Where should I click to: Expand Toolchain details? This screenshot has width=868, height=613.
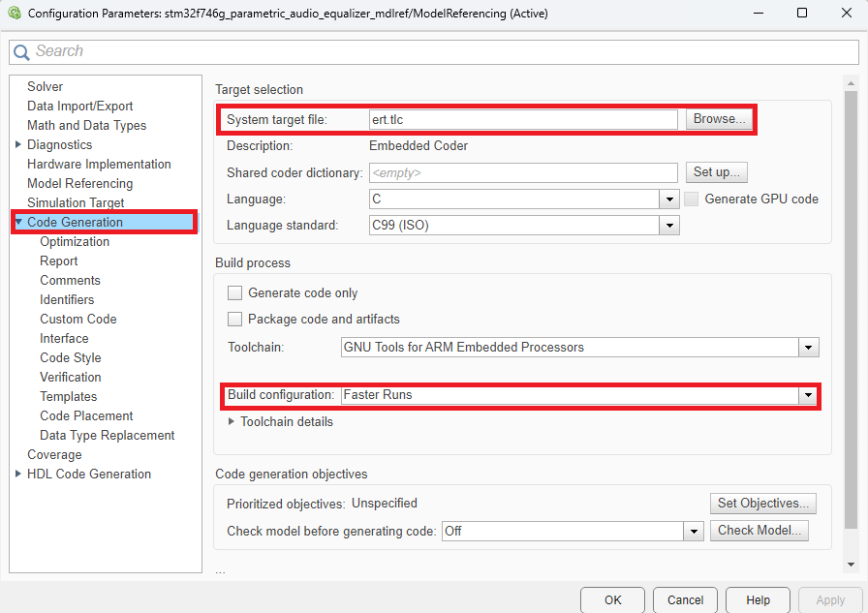click(x=232, y=421)
